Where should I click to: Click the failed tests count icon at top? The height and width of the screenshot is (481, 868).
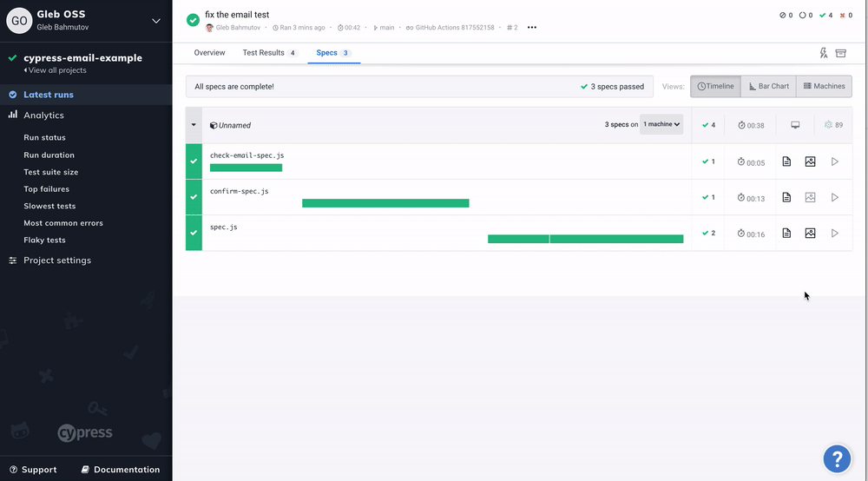[843, 16]
